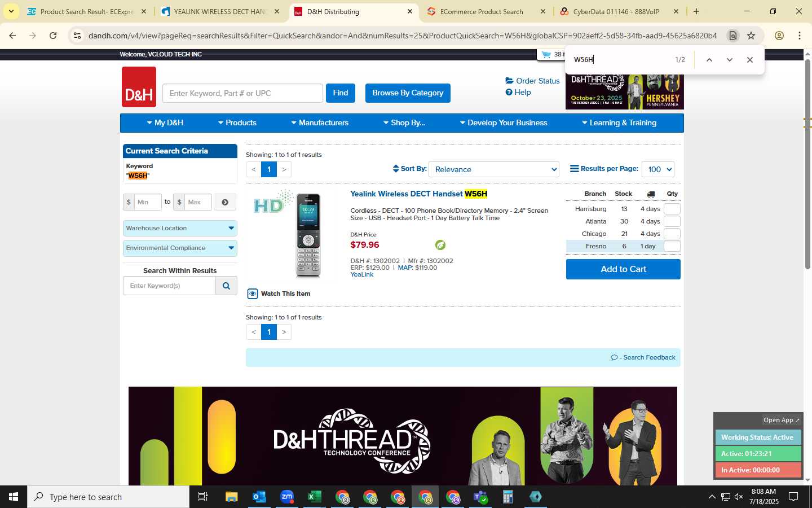
Task: Open the Manufacturers menu
Action: tap(320, 122)
